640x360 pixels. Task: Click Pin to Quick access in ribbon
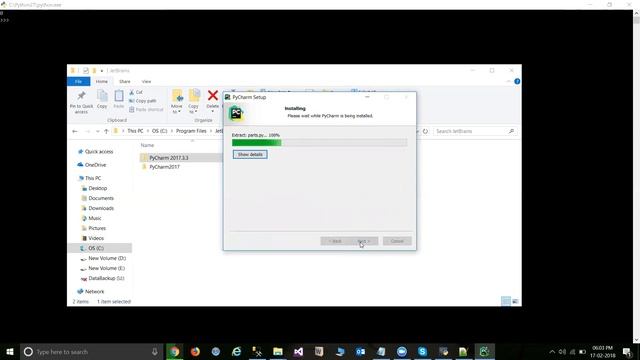click(x=81, y=102)
